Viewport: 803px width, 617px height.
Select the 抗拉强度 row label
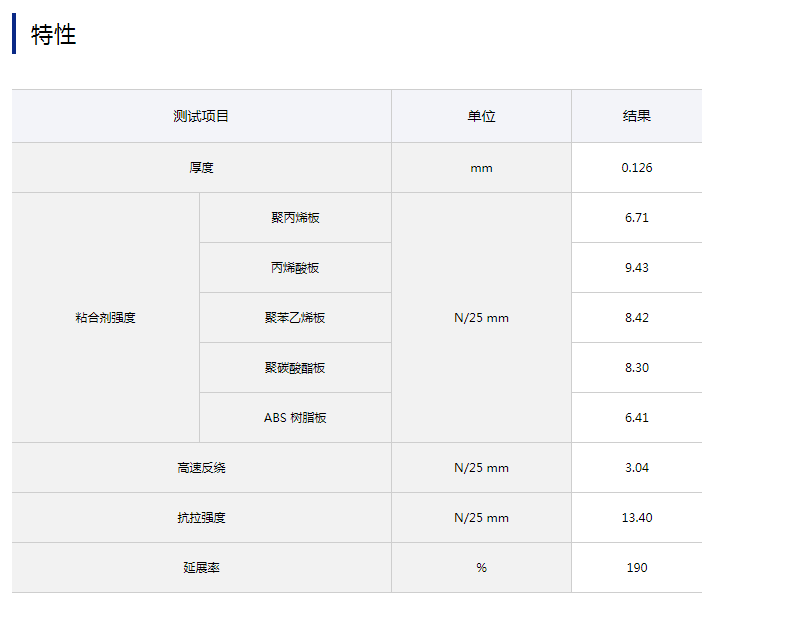tap(201, 518)
